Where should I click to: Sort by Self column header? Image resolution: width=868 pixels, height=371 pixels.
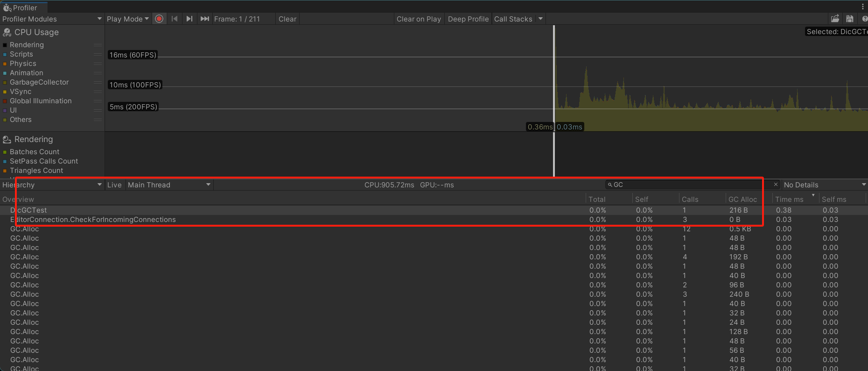tap(655, 200)
